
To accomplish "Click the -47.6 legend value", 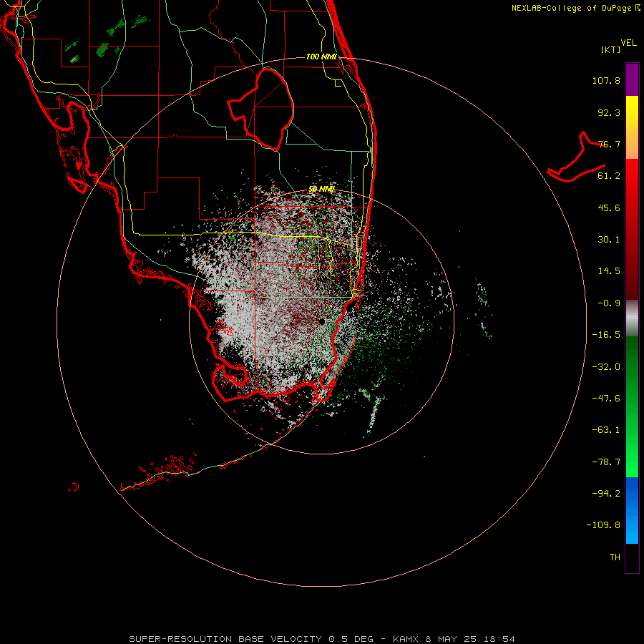I will (606, 399).
